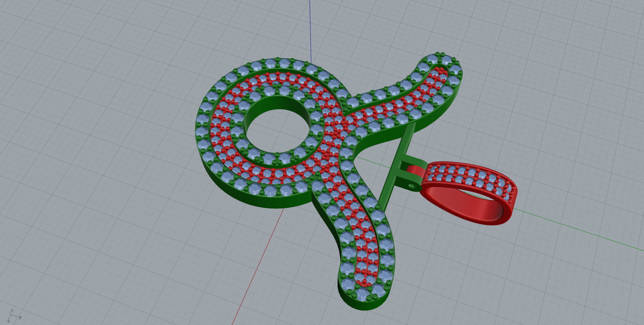Click the world axes icon

pos(13,316)
